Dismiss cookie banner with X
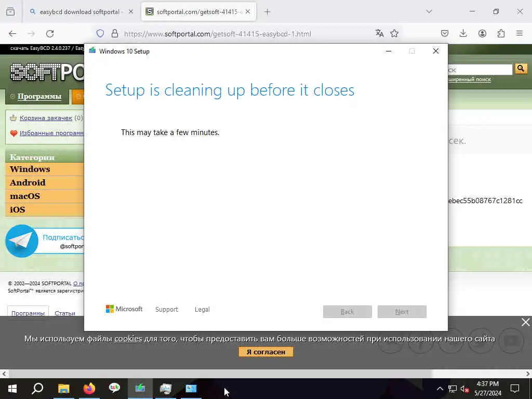This screenshot has width=532, height=399. [x=525, y=322]
